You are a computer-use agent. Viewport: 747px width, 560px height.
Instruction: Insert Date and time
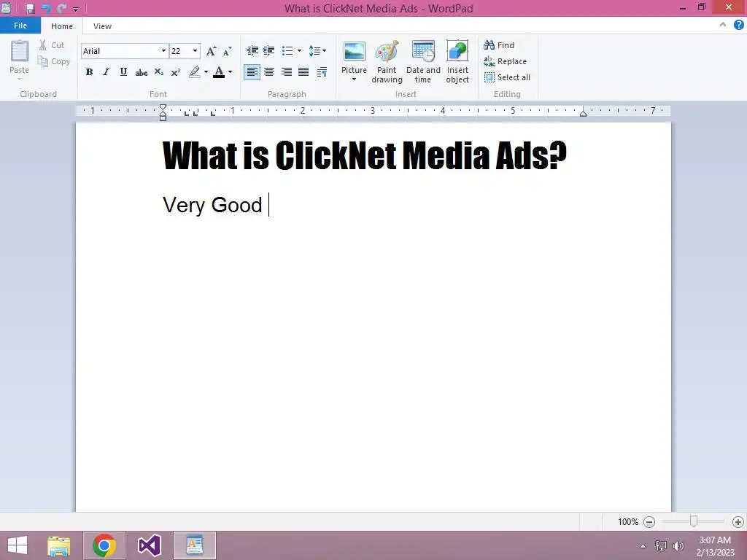coord(423,62)
